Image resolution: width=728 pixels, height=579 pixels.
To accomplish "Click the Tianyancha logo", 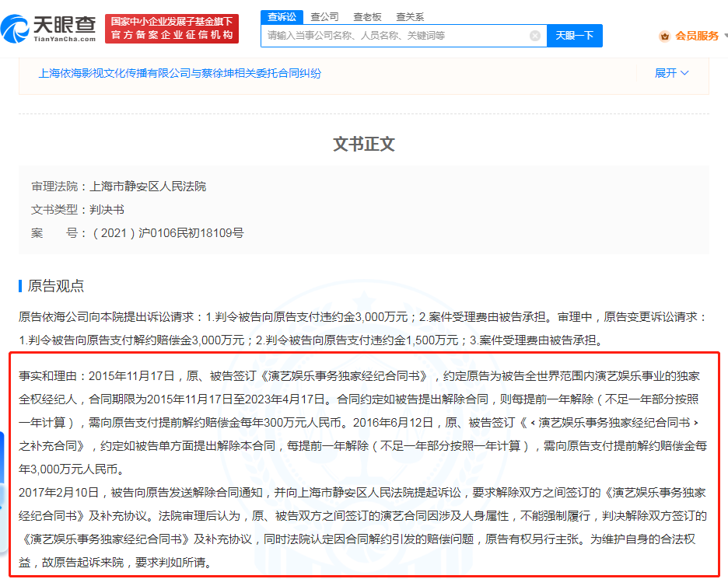I will click(x=48, y=28).
